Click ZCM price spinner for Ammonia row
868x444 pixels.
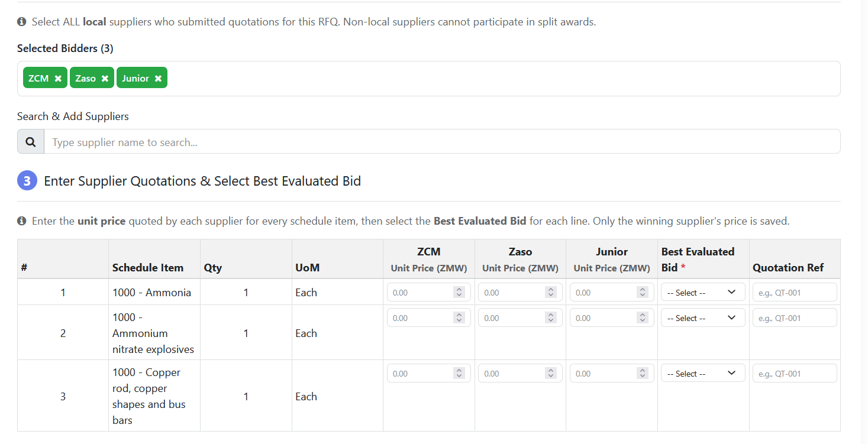(x=459, y=293)
